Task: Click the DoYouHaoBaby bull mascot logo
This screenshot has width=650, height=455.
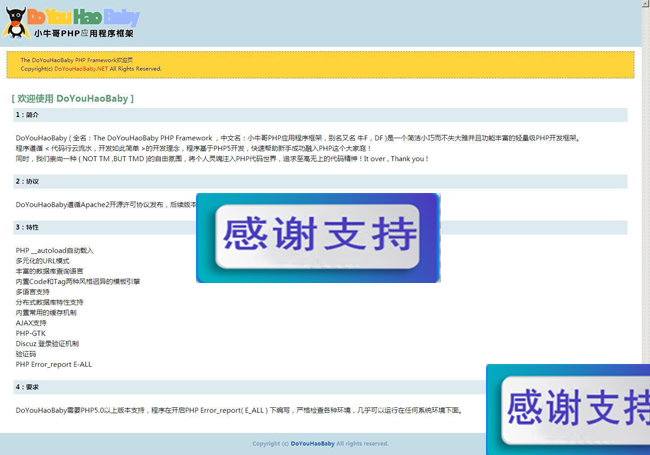Action: click(16, 23)
